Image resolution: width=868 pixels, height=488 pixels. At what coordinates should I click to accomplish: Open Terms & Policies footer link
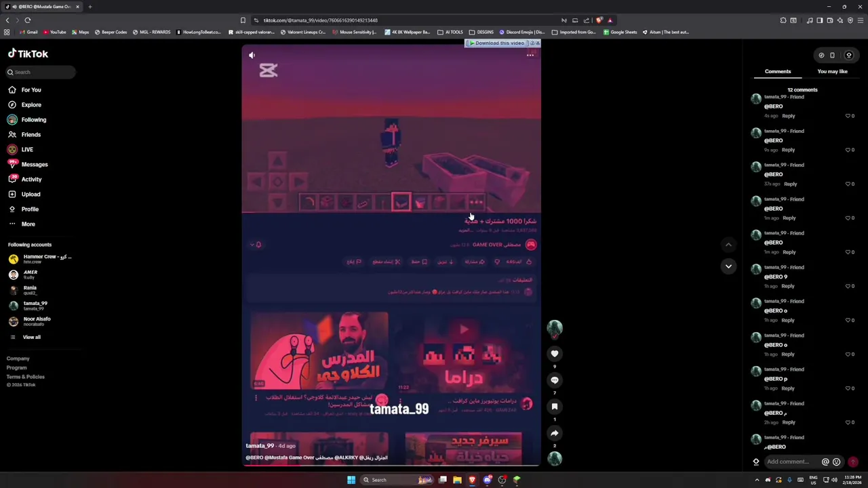pos(26,377)
